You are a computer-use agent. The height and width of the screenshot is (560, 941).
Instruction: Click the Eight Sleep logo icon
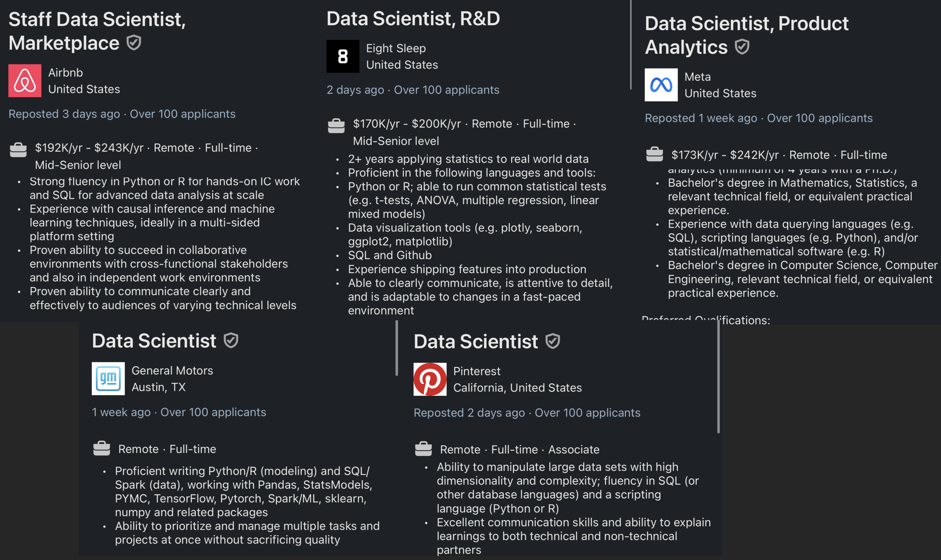coord(342,56)
